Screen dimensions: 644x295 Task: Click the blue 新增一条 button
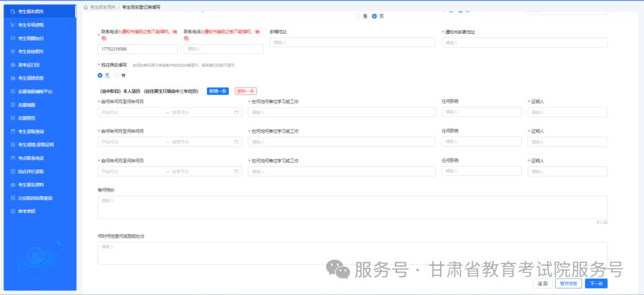click(x=218, y=91)
